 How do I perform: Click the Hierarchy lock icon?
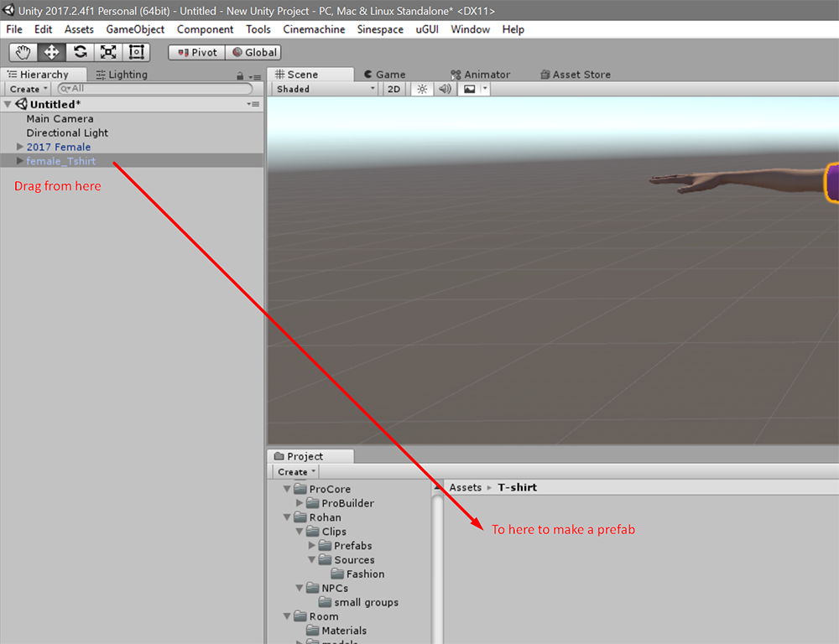pos(240,76)
